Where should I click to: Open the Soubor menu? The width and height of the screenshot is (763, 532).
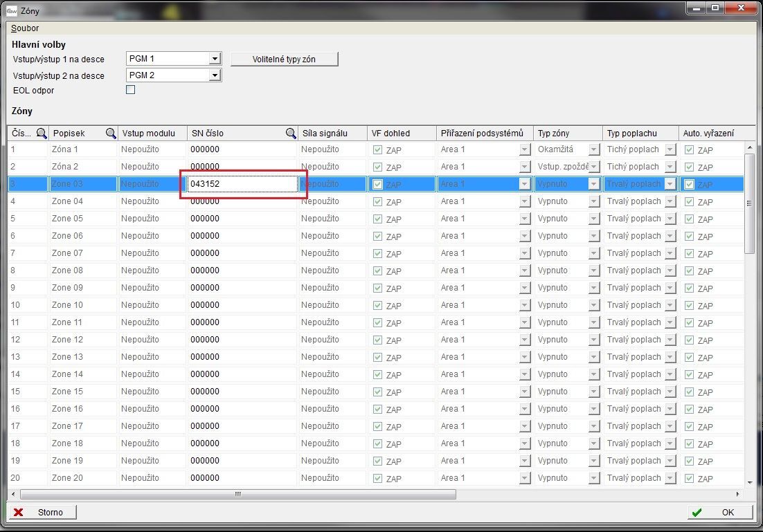click(x=25, y=28)
